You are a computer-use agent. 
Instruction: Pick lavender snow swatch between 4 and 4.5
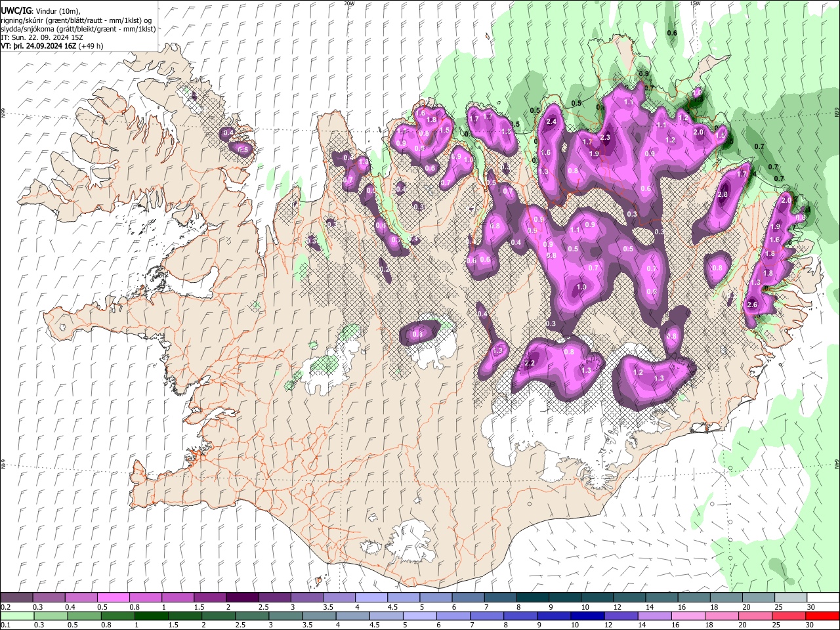pyautogui.click(x=371, y=597)
